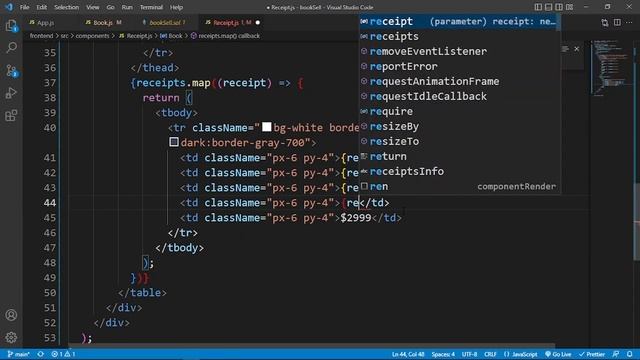The height and width of the screenshot is (360, 640).
Task: Open the Explorer view in the activity bar
Action: tap(11, 26)
